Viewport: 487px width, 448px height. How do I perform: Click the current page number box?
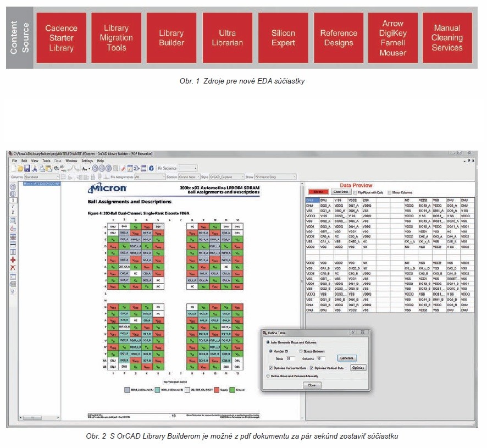click(x=13, y=201)
